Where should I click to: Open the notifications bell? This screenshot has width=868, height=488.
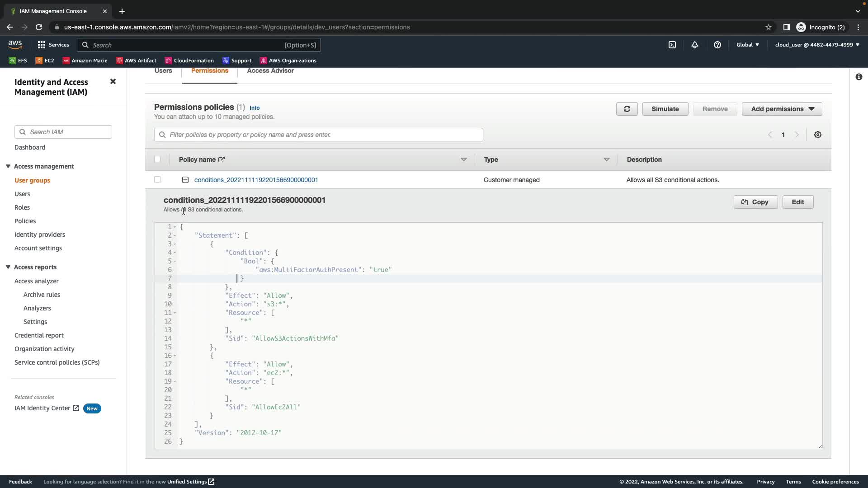[x=695, y=45]
